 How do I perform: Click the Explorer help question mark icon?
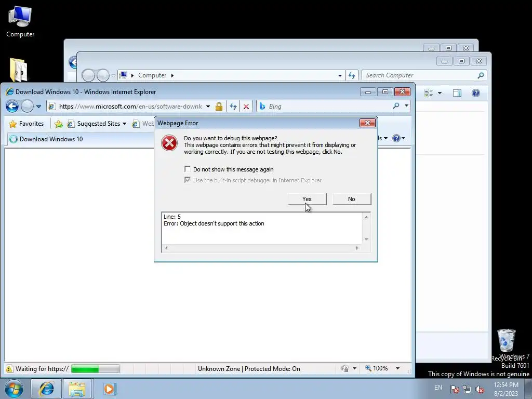476,93
